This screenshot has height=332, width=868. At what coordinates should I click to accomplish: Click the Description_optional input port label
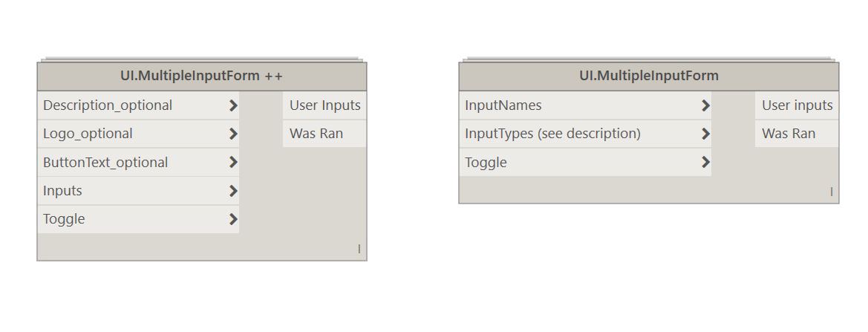click(108, 105)
